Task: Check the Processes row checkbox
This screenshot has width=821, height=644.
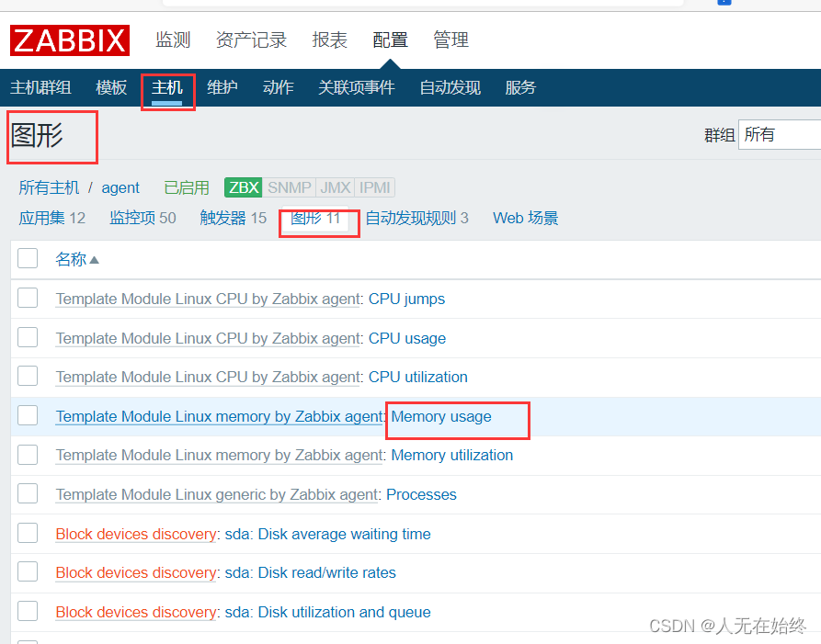Action: [x=28, y=494]
